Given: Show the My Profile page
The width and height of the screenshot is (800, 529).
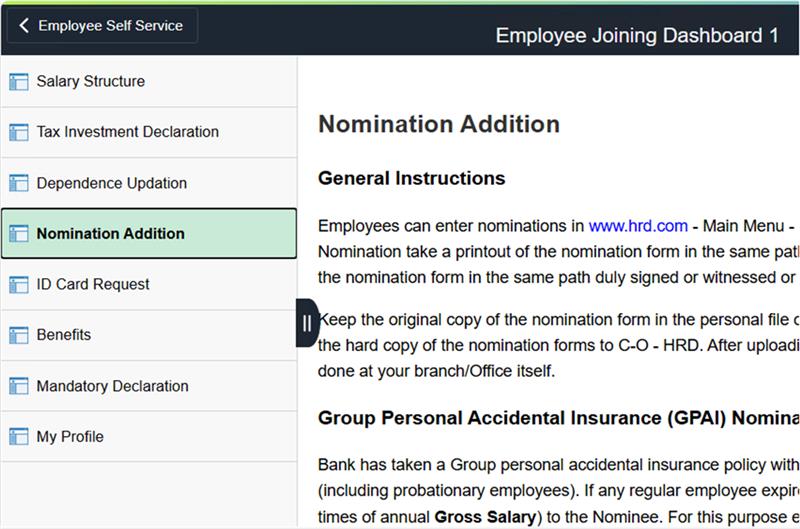Looking at the screenshot, I should coord(70,437).
